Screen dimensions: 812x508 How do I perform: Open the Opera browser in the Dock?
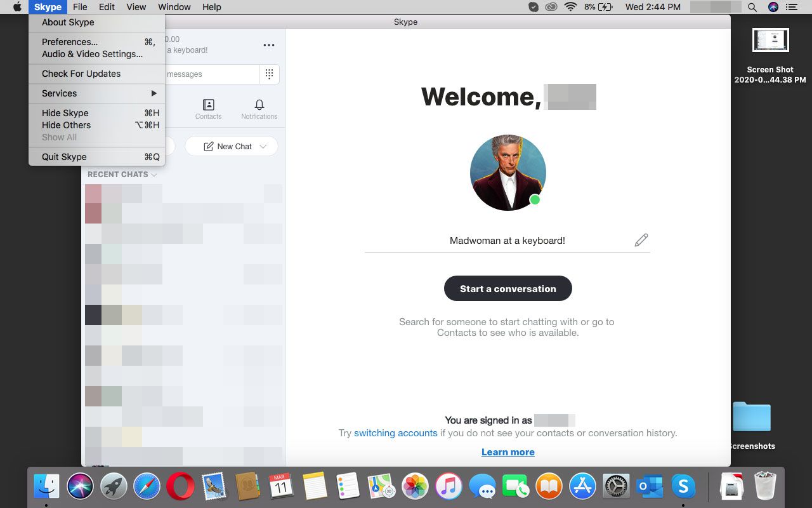[180, 487]
